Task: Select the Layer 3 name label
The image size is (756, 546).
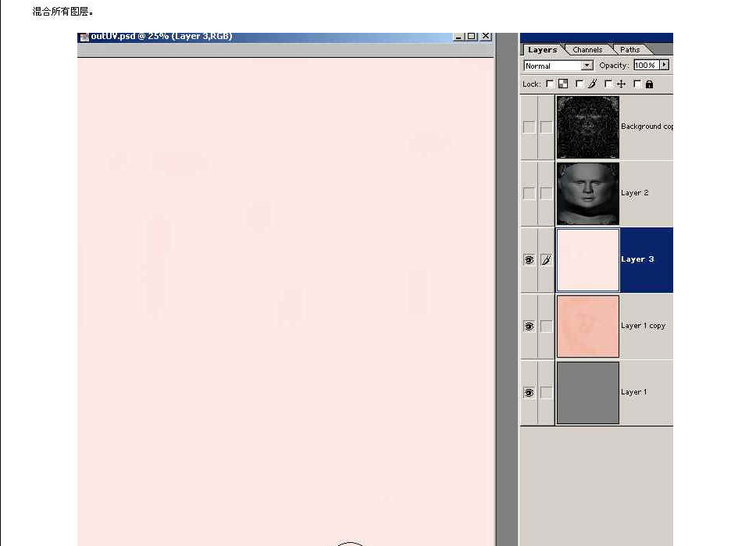Action: click(x=637, y=259)
